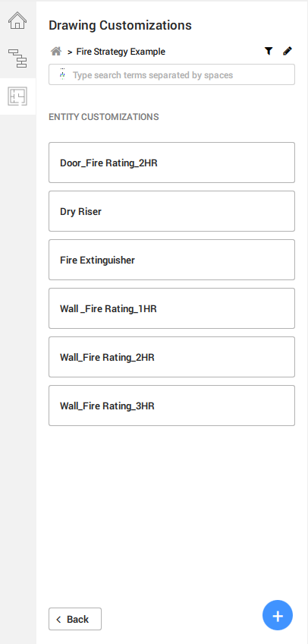Go to breadcrumb home icon
Screen dimensions: 308x644
tap(56, 52)
